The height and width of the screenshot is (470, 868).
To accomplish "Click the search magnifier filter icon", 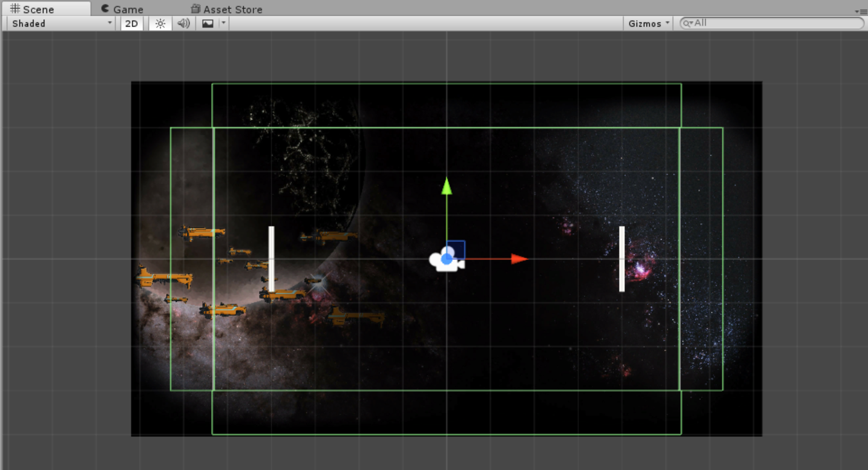I will (688, 23).
